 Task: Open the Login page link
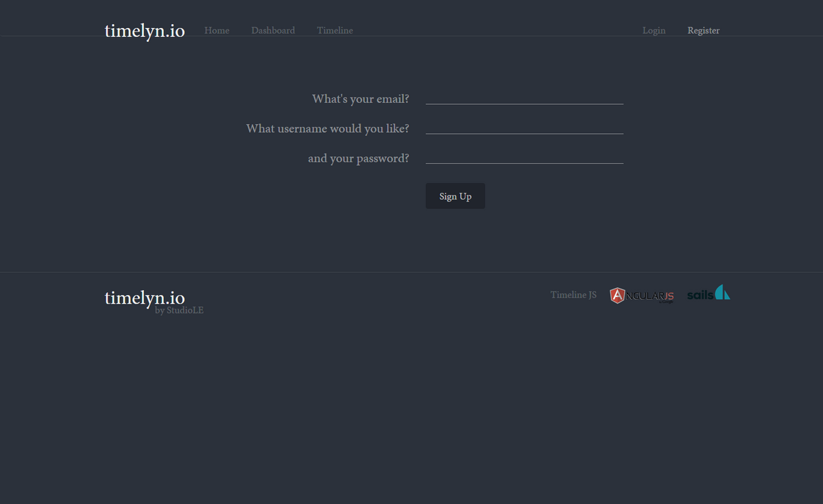(x=654, y=30)
